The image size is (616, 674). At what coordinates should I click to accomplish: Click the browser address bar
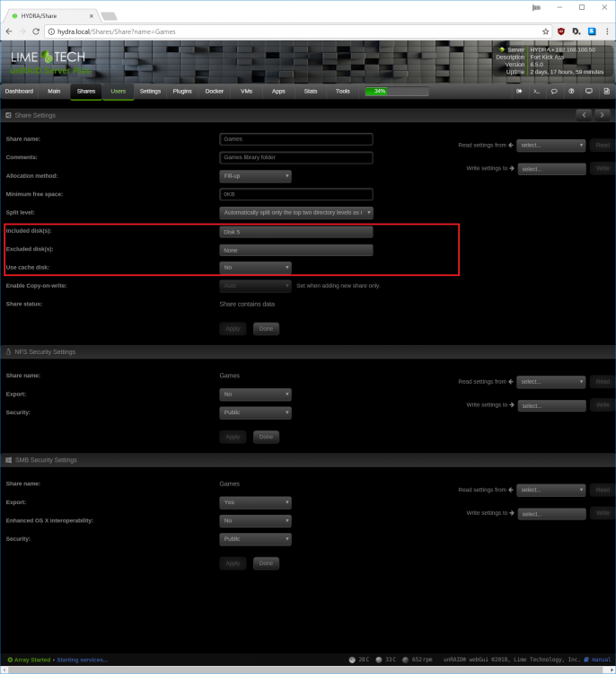(296, 31)
